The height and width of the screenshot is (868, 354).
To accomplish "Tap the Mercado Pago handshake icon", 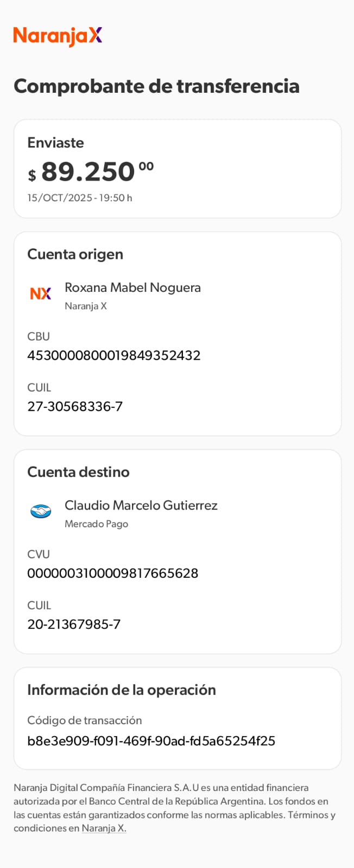I will [41, 511].
